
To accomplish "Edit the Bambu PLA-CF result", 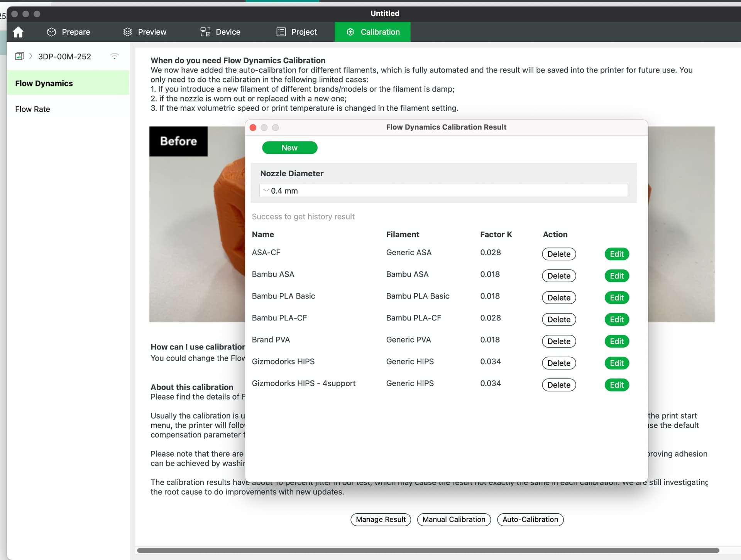I will coord(617,319).
